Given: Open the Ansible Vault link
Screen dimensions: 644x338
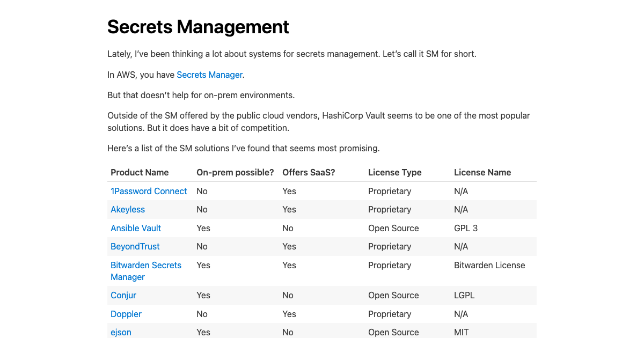Looking at the screenshot, I should tap(136, 228).
